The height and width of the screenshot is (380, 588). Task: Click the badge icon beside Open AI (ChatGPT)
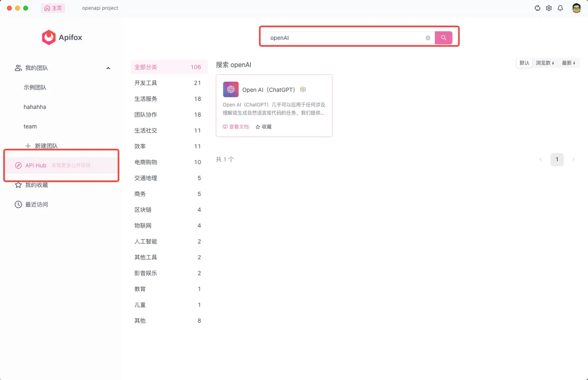tap(303, 89)
